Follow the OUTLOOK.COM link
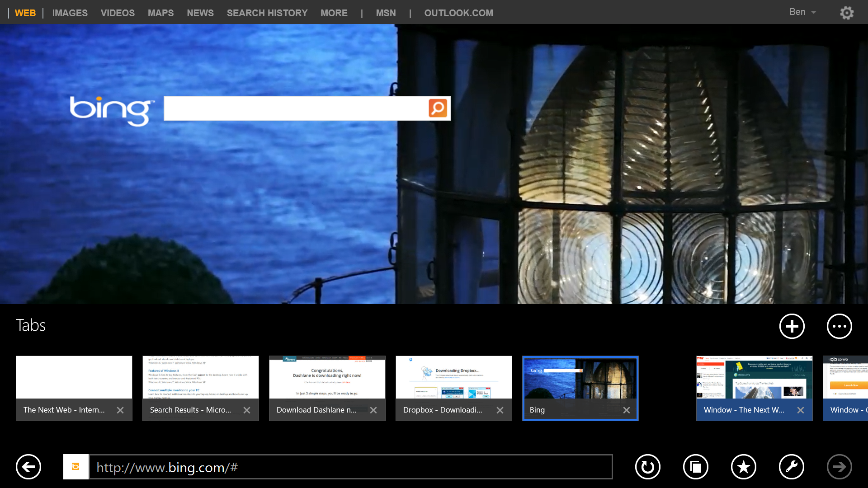The height and width of the screenshot is (488, 868). pos(459,13)
